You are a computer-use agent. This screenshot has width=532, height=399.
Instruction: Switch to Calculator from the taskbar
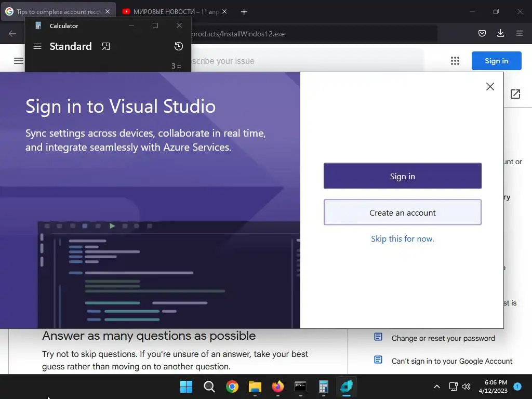323,387
